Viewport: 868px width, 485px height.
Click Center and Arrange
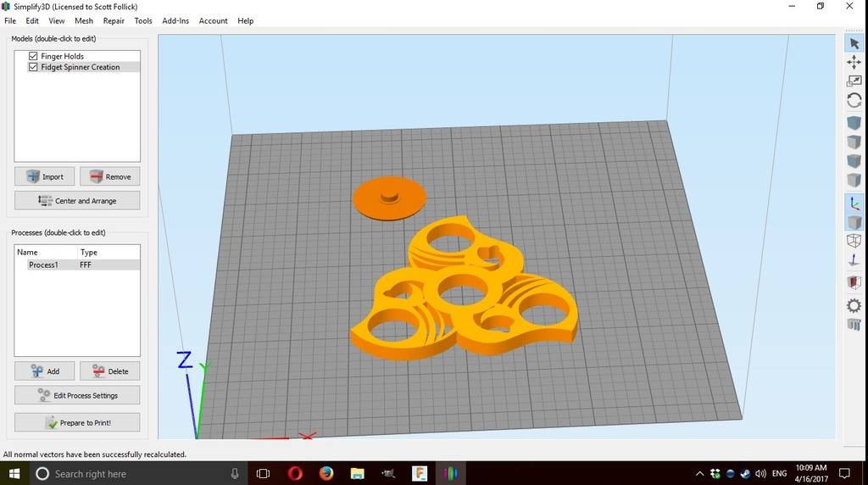(77, 200)
